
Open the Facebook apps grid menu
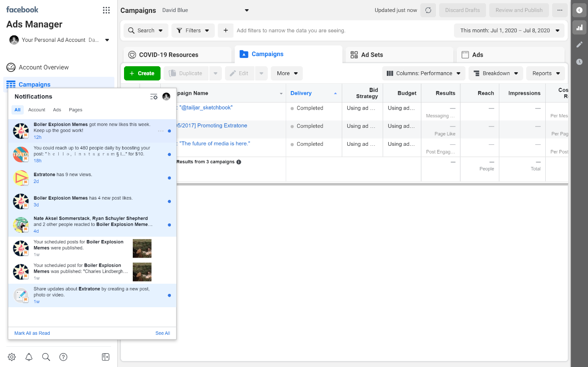106,10
